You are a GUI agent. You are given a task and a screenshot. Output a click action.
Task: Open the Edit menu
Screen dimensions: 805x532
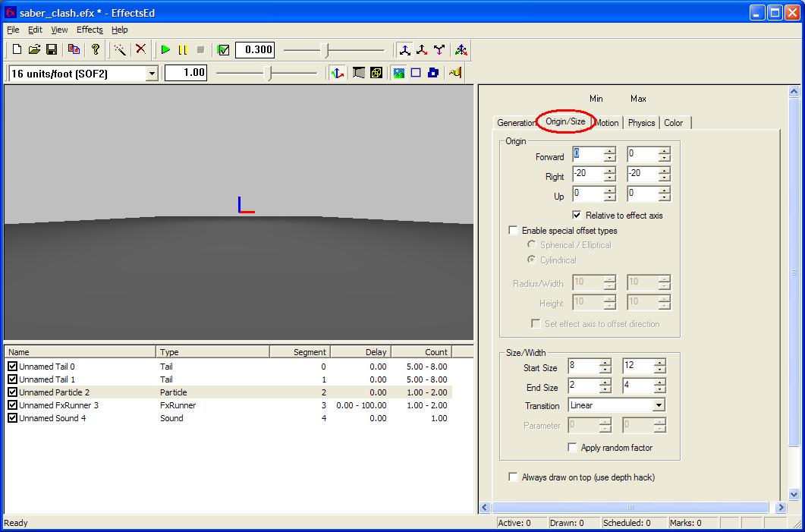35,30
